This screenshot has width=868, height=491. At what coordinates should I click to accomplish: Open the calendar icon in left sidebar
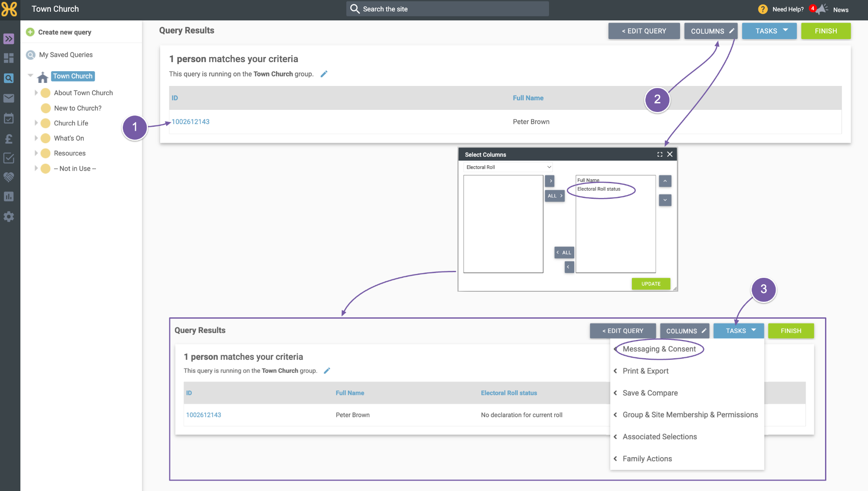coord(9,118)
